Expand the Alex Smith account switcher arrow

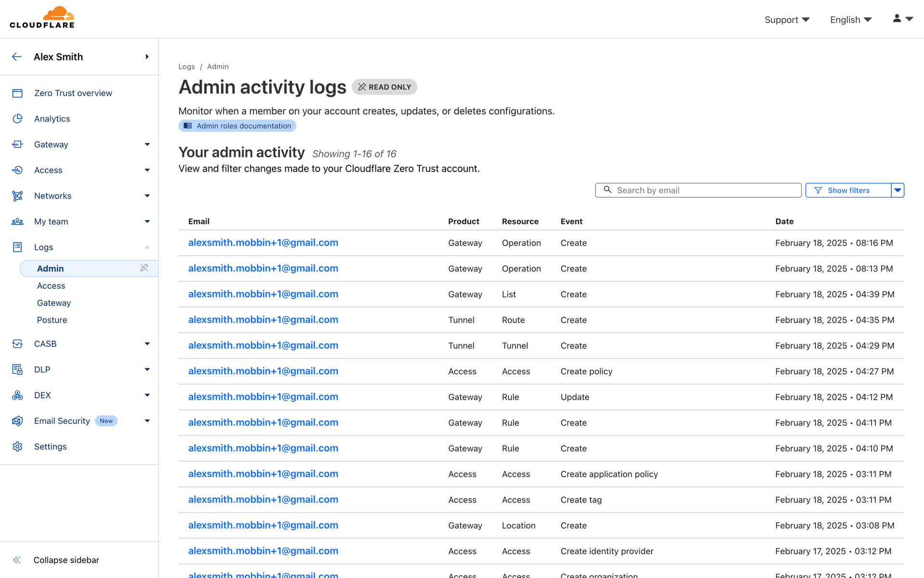click(x=147, y=57)
